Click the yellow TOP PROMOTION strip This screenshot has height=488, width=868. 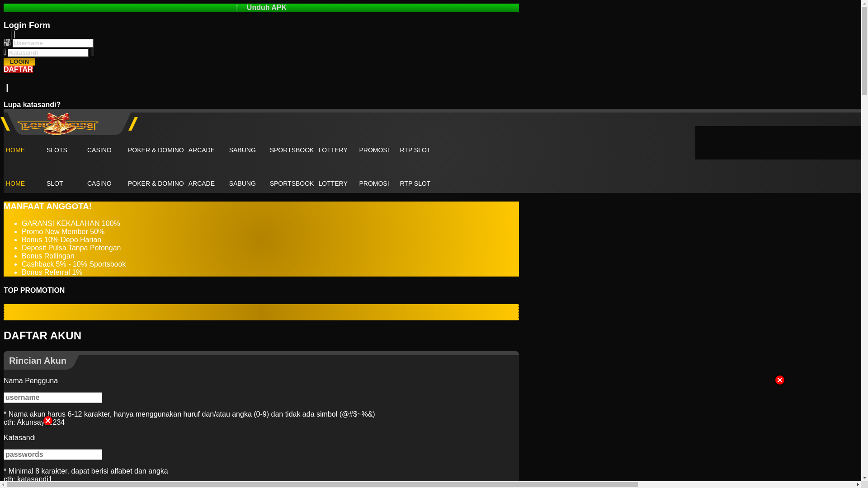click(x=261, y=312)
